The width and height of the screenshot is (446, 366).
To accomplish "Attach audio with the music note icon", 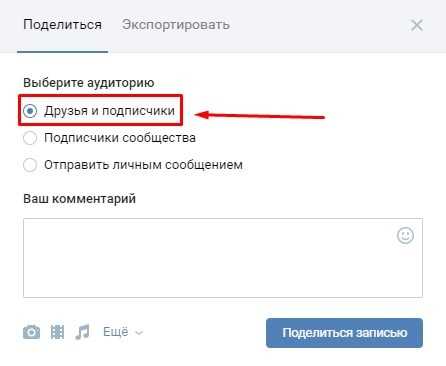I will pyautogui.click(x=83, y=332).
